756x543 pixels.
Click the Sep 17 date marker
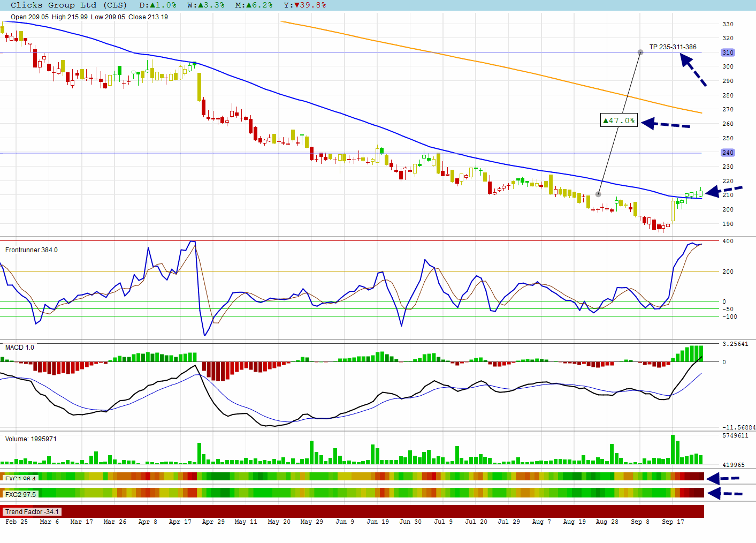(x=673, y=522)
